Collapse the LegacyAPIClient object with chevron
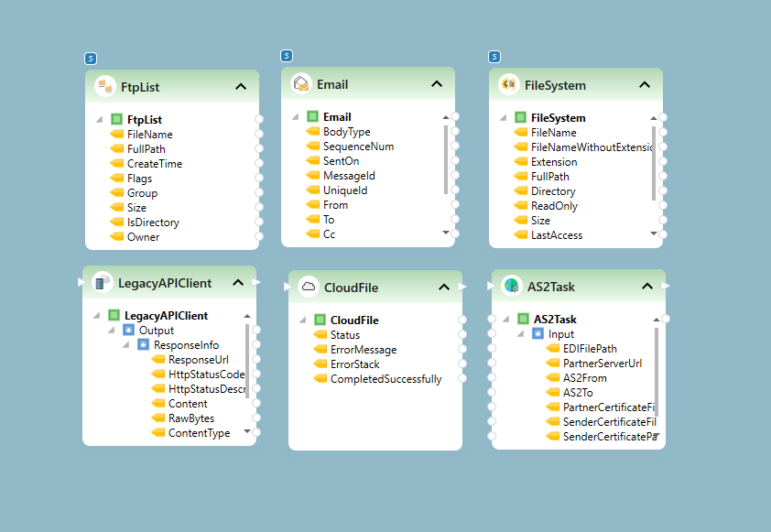 [x=238, y=283]
